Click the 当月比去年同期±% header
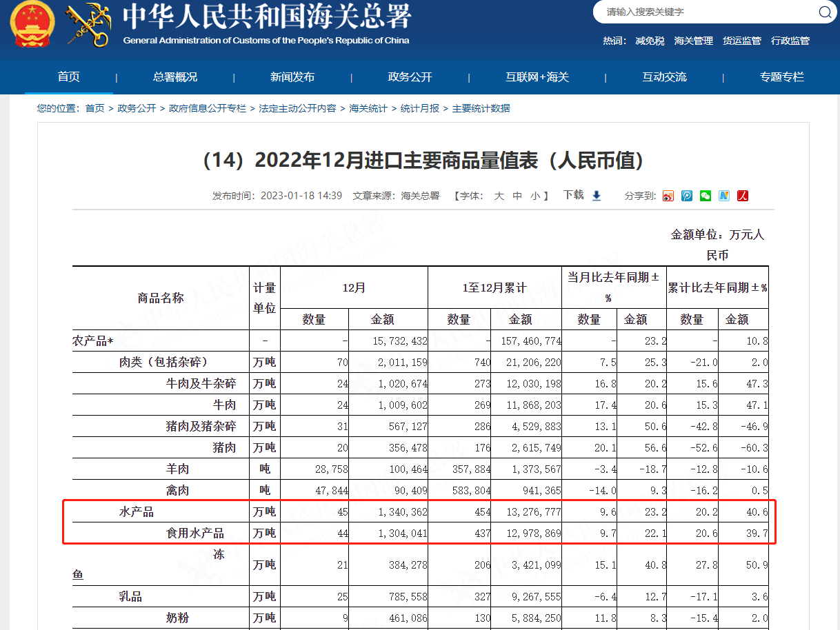The image size is (840, 630). click(x=614, y=287)
